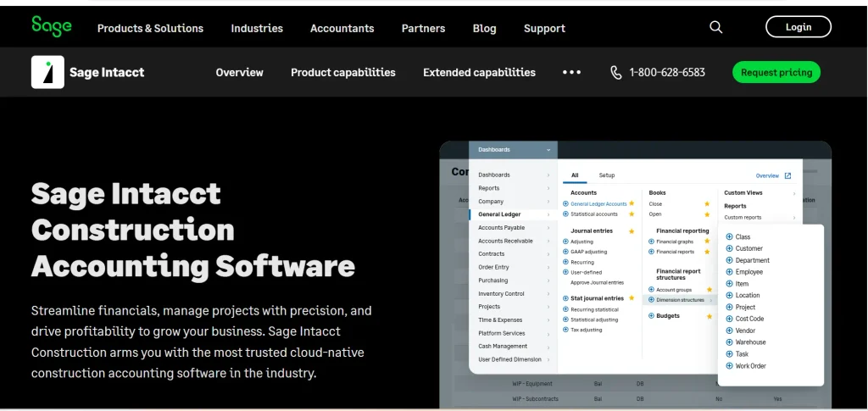Image resolution: width=868 pixels, height=411 pixels.
Task: Click the plus icon next to Cost Code
Action: [x=729, y=319]
